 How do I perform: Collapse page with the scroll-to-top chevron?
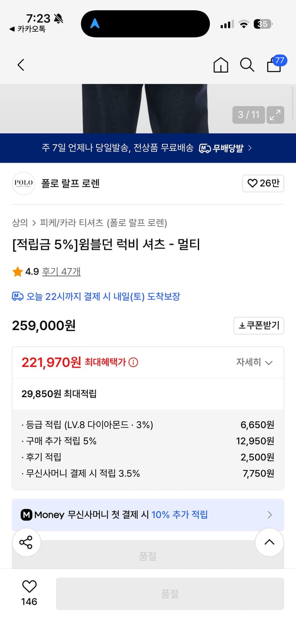pos(269,542)
